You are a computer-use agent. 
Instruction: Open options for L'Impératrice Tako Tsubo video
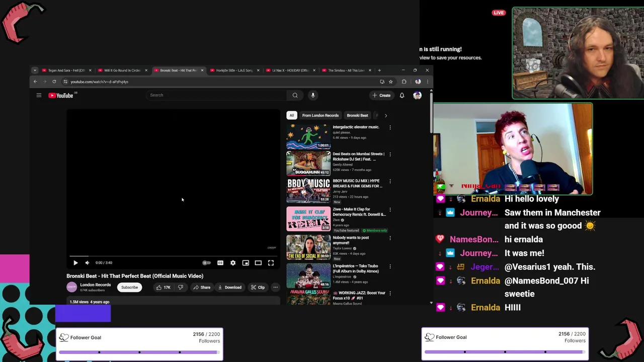pyautogui.click(x=390, y=266)
